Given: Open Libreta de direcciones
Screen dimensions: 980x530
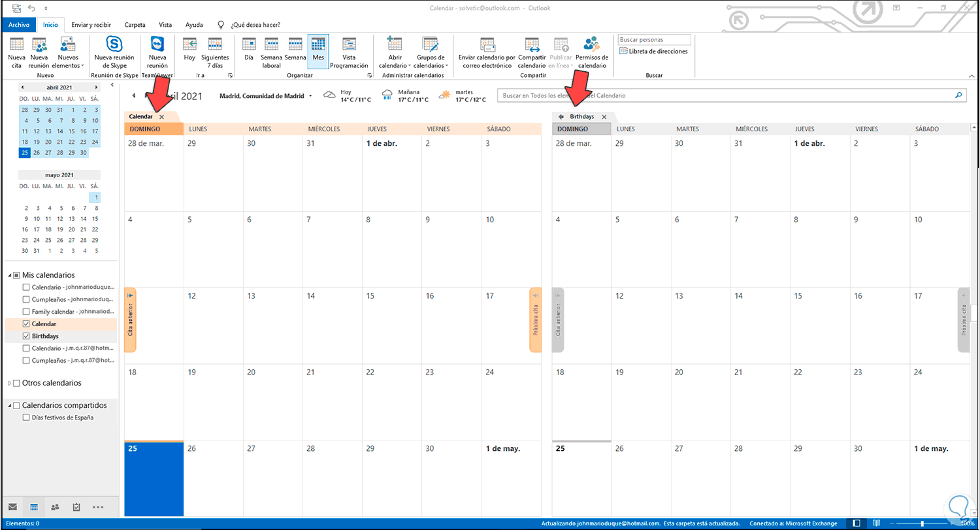Looking at the screenshot, I should click(x=653, y=52).
